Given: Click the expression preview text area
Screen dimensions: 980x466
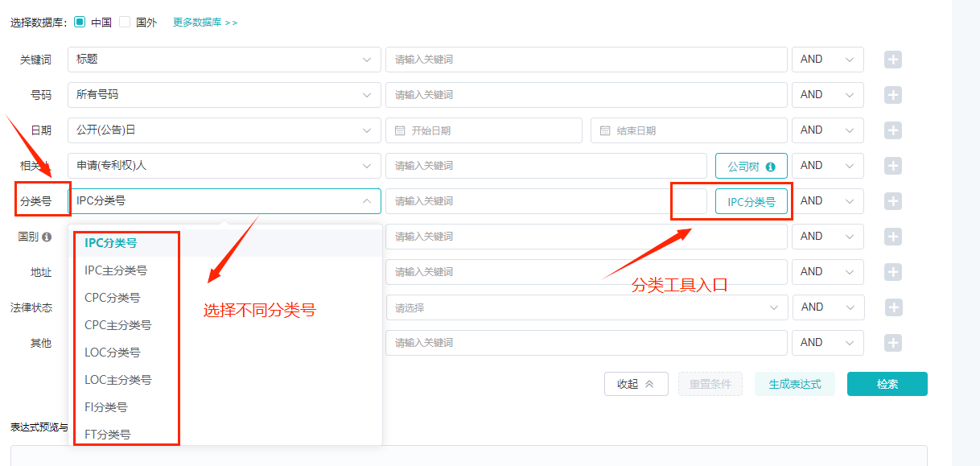Looking at the screenshot, I should pyautogui.click(x=469, y=456).
